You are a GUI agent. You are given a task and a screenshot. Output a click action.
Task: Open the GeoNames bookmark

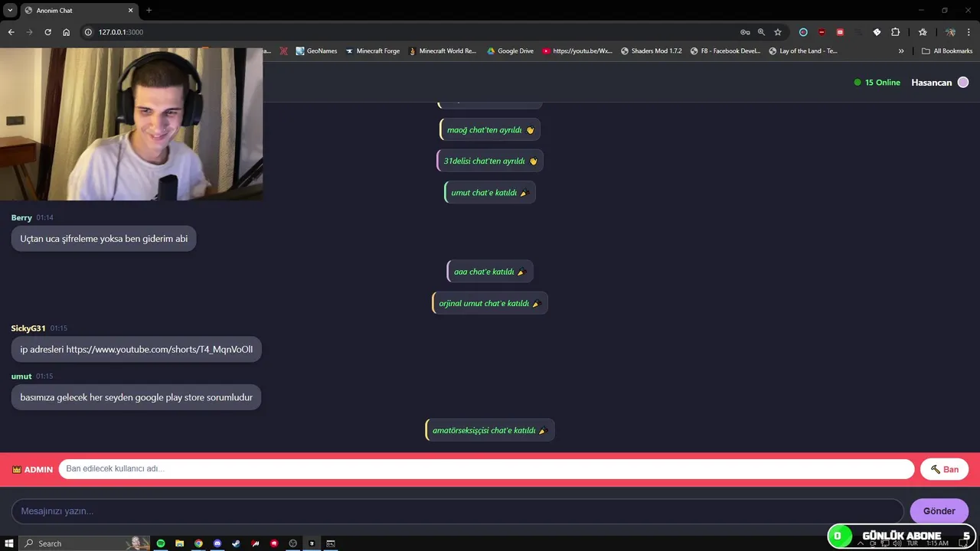click(316, 51)
